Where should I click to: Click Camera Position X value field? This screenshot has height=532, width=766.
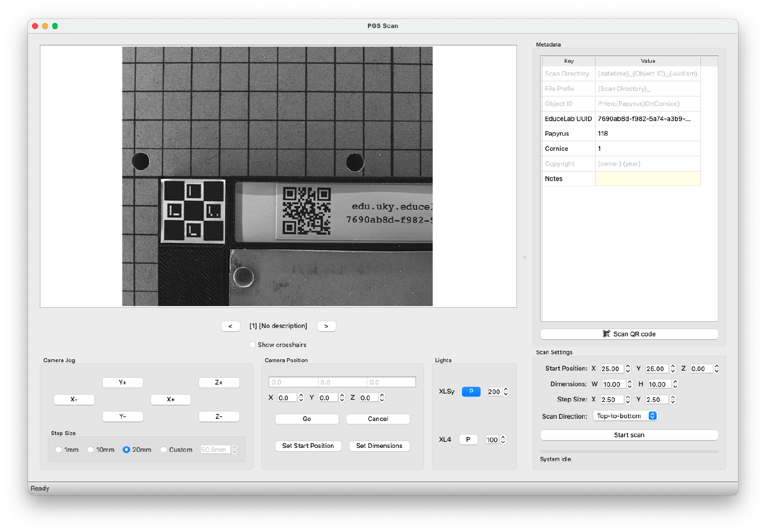pos(287,398)
